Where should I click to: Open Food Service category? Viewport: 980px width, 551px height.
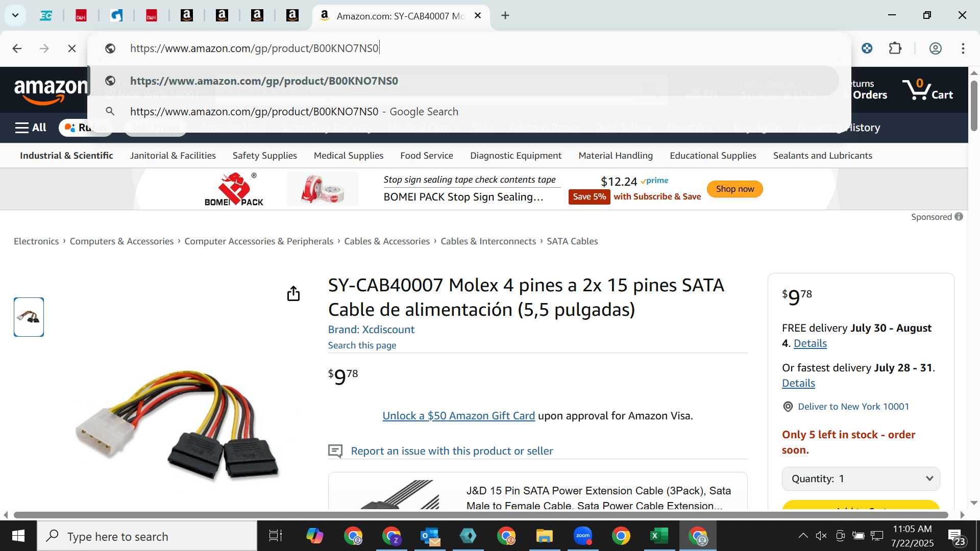coord(427,156)
